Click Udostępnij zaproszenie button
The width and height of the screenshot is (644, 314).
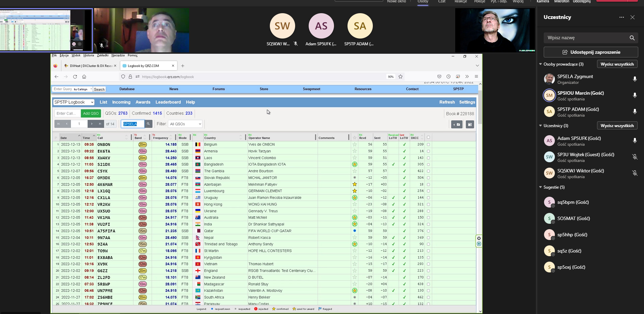click(591, 52)
